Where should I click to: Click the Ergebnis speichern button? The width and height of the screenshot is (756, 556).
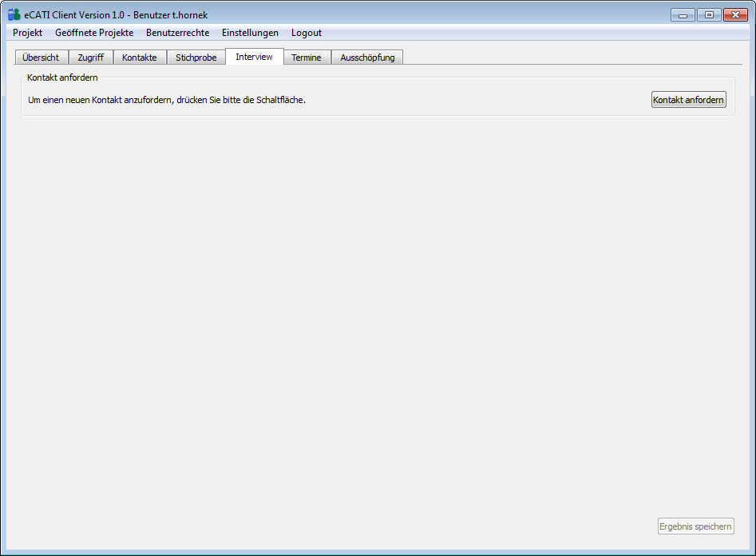pyautogui.click(x=695, y=526)
